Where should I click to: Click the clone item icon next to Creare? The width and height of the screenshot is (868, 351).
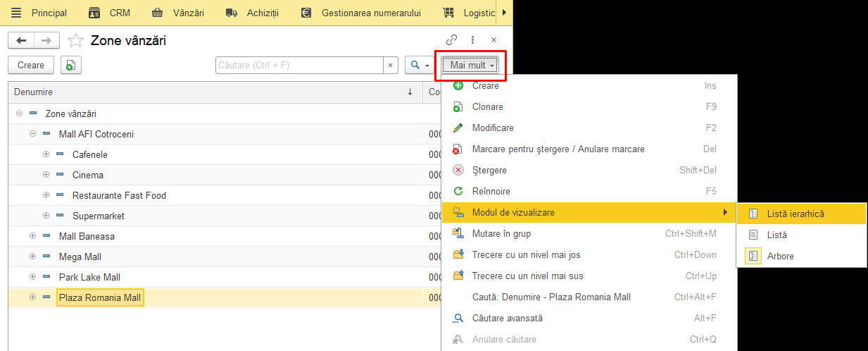(x=71, y=65)
